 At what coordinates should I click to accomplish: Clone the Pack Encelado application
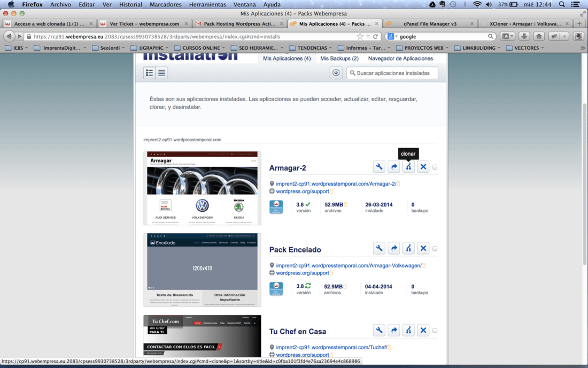click(x=408, y=248)
